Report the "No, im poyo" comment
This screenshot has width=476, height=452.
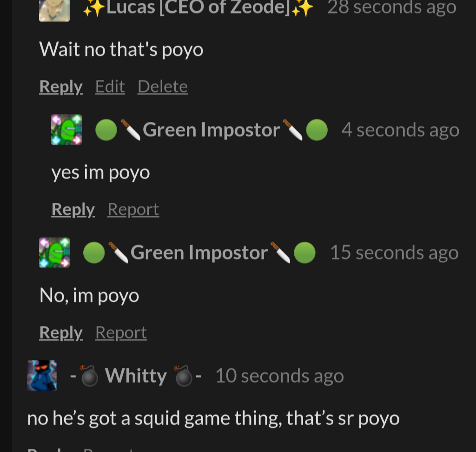[x=121, y=332]
